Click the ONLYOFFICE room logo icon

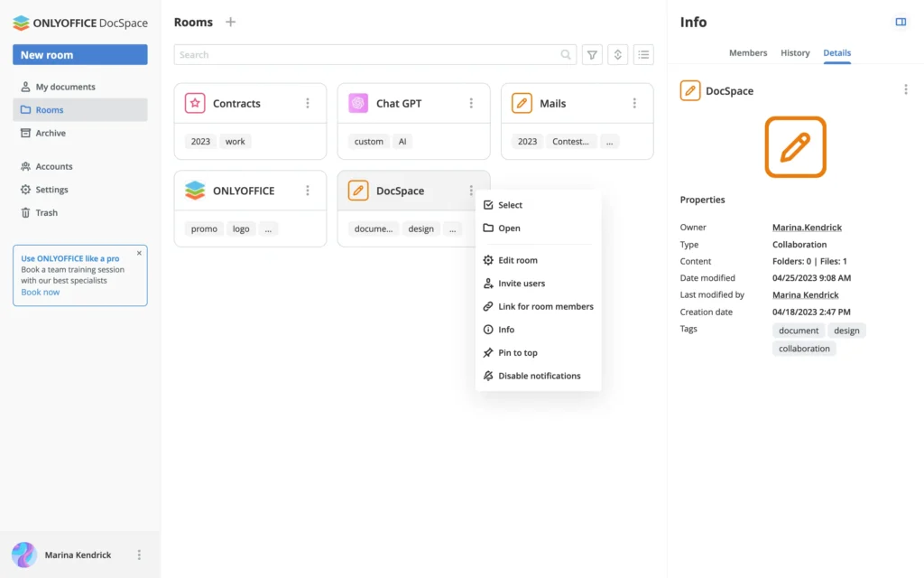tap(195, 191)
